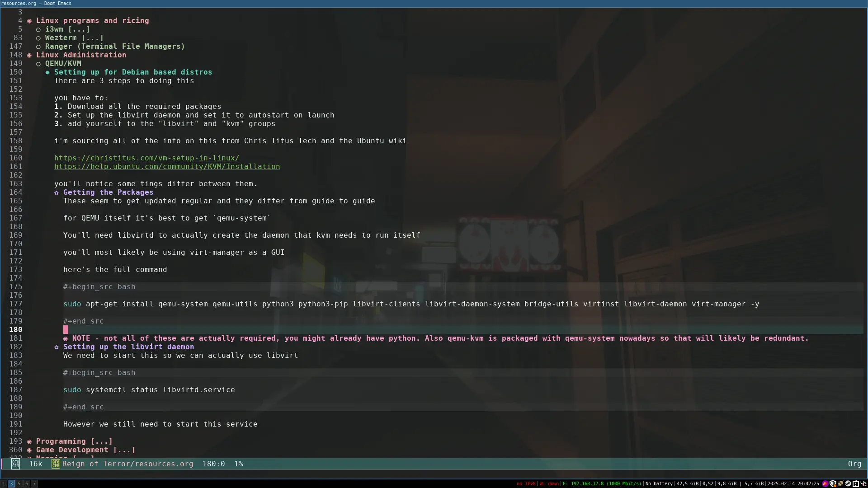Click the 0,52 load indicator in i3 bar
Viewport: 868px width, 488px height.
click(x=708, y=483)
